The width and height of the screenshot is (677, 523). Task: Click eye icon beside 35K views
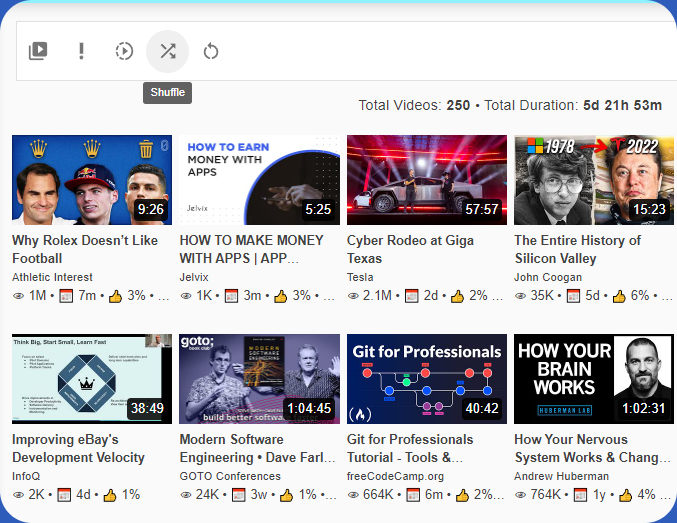pyautogui.click(x=521, y=296)
